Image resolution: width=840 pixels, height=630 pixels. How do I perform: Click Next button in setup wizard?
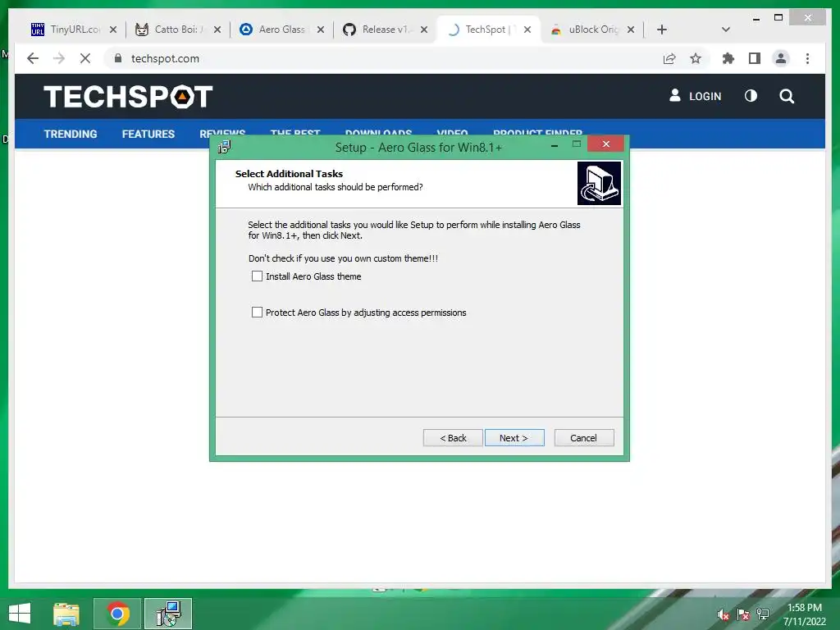pyautogui.click(x=514, y=438)
